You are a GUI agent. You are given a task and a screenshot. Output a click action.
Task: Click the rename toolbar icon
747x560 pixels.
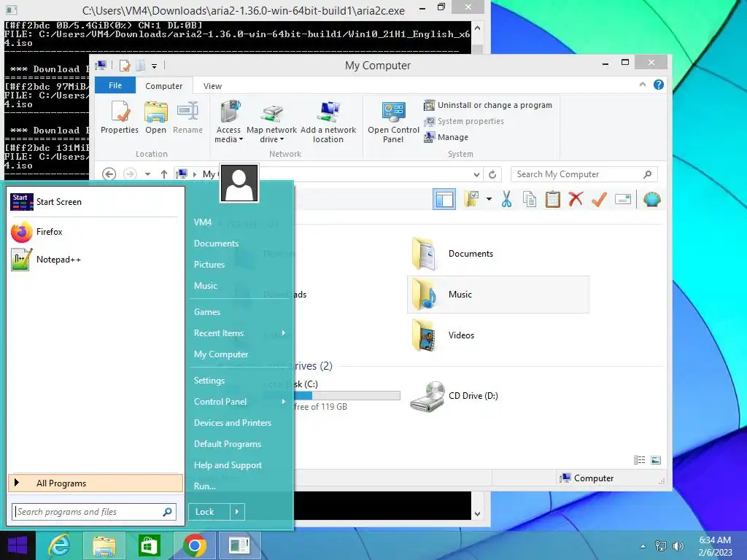[x=623, y=199]
